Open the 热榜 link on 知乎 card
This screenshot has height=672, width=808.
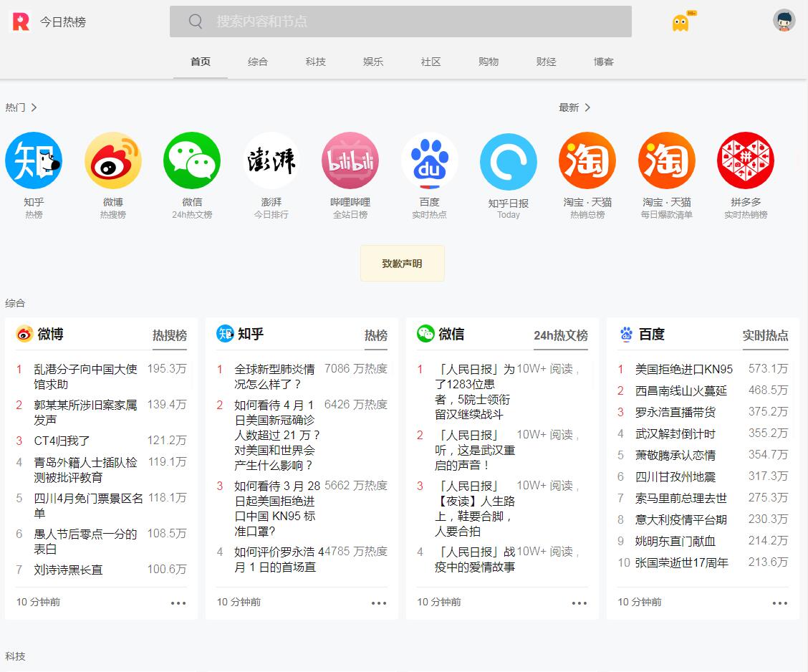[375, 335]
